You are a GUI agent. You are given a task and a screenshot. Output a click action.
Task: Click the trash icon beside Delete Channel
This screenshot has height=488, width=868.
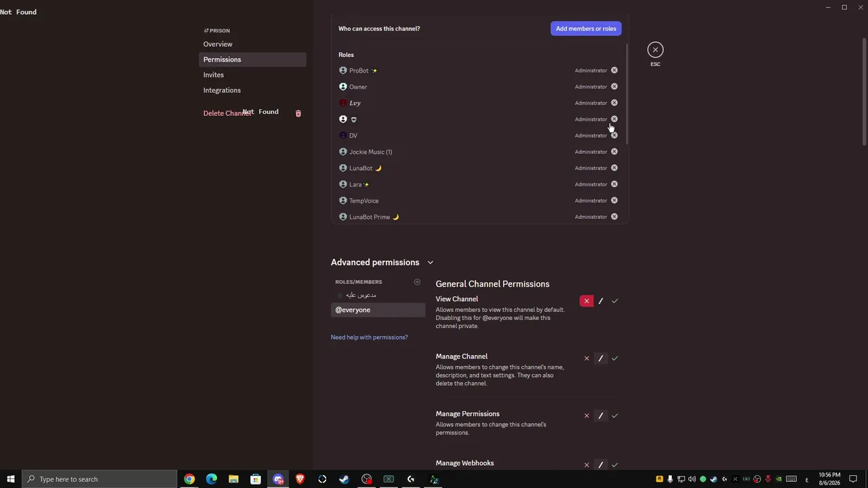[x=298, y=113]
